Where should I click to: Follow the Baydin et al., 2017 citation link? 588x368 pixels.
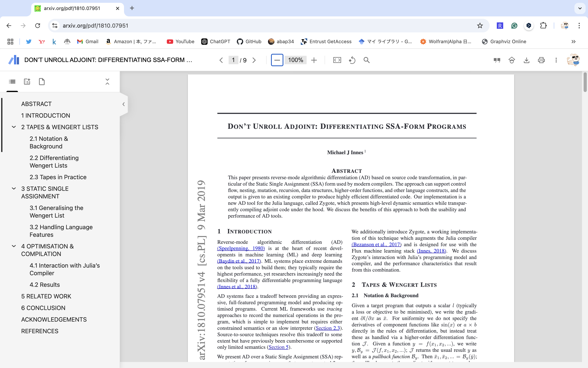[239, 261]
